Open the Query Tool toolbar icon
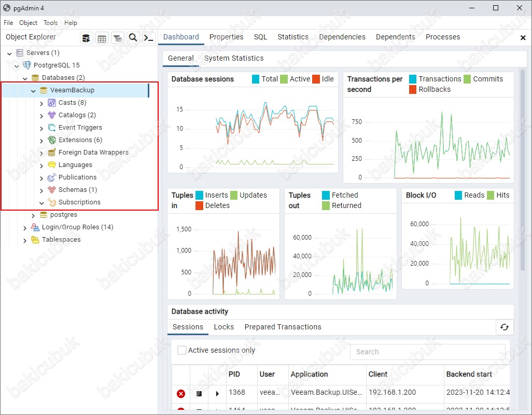Image resolution: width=532 pixels, height=415 pixels. tap(86, 38)
